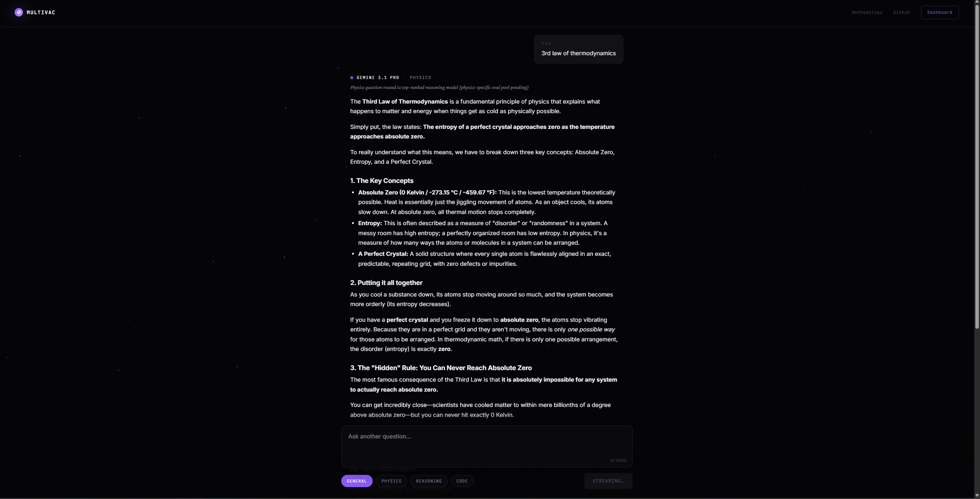Open the GitHub link in header
The image size is (980, 499).
[901, 12]
